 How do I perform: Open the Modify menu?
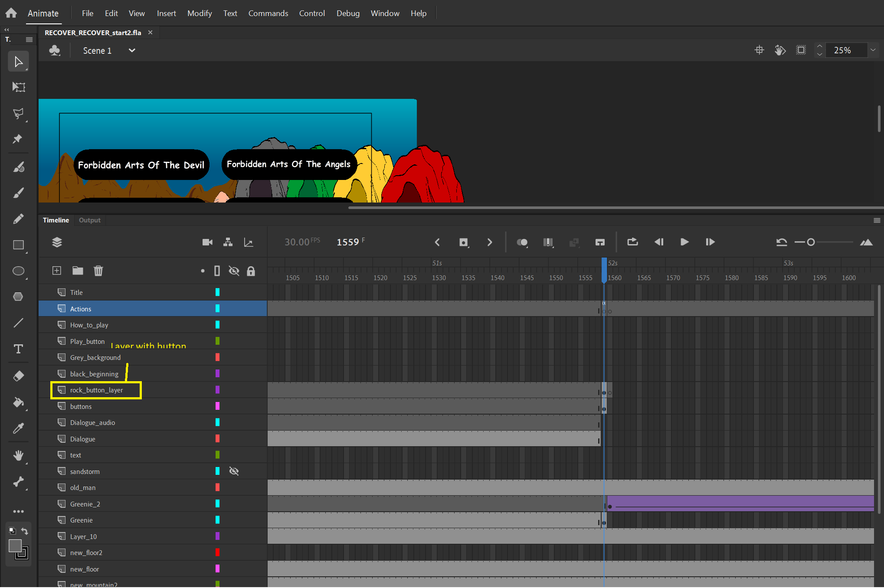click(199, 13)
